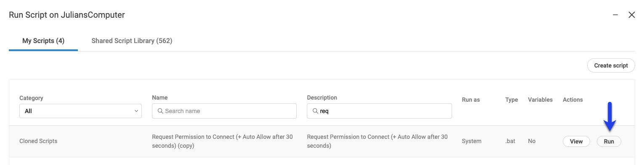Click the Actions column header
Viewport: 644px width, 165px height.
[572, 100]
